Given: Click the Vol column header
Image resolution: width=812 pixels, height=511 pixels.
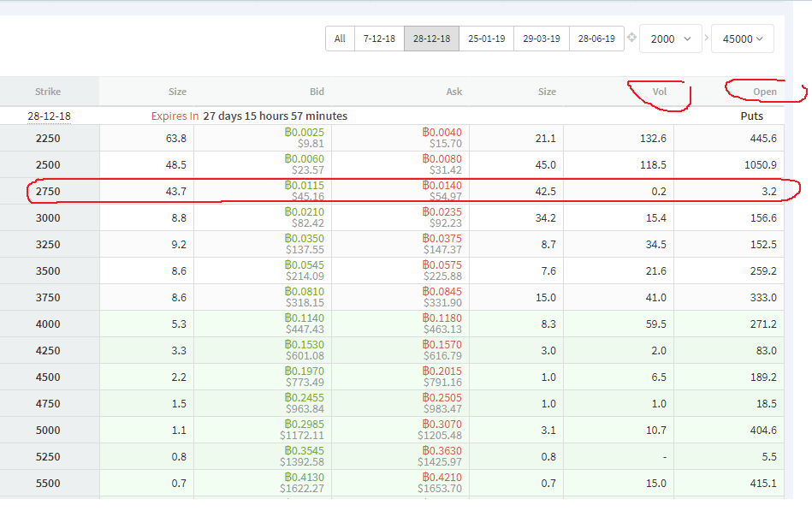Looking at the screenshot, I should click(659, 92).
